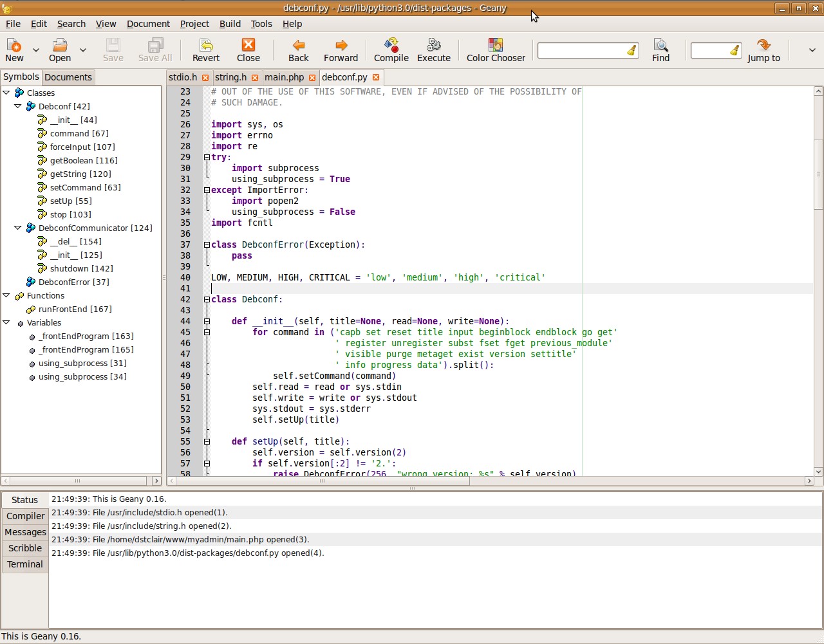Switch to the stdio.h tab
824x644 pixels.
click(x=183, y=77)
